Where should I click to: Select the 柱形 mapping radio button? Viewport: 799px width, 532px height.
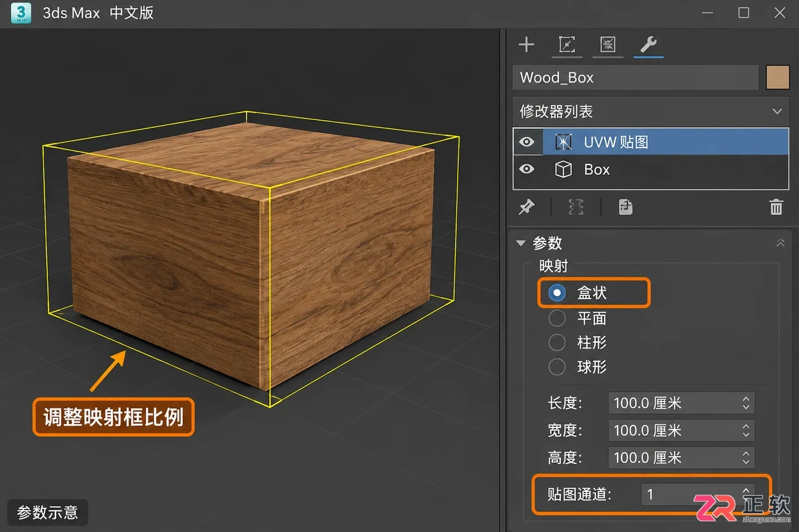(x=557, y=342)
